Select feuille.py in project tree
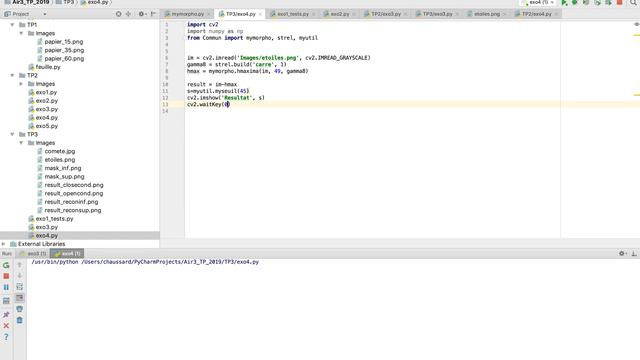 click(48, 67)
